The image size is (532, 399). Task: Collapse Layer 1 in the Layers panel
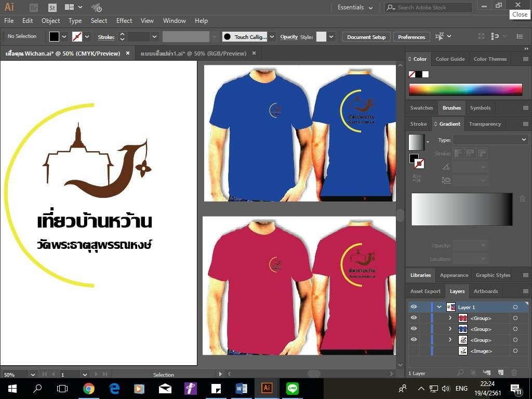439,307
